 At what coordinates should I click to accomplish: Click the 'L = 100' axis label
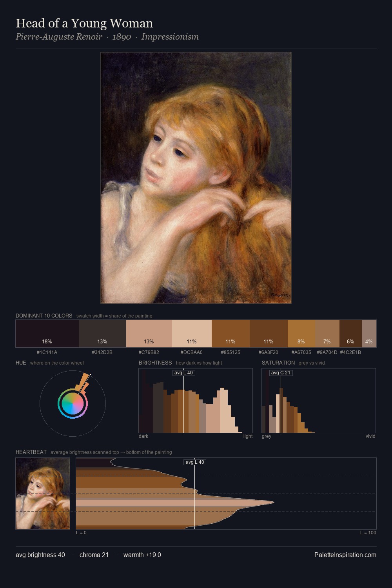(x=368, y=533)
